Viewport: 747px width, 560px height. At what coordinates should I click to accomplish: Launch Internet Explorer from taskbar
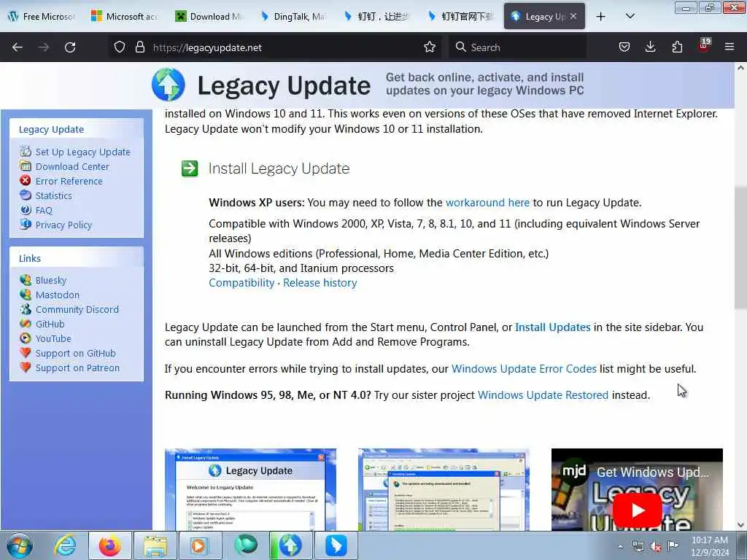click(65, 545)
